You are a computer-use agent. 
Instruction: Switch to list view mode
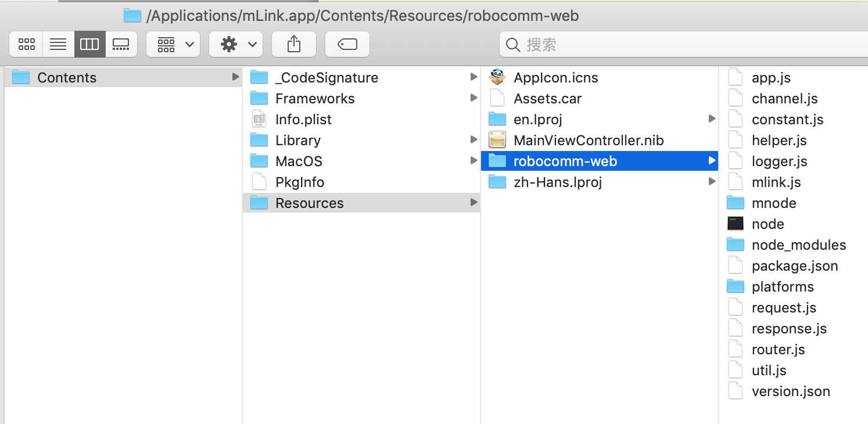coord(58,44)
